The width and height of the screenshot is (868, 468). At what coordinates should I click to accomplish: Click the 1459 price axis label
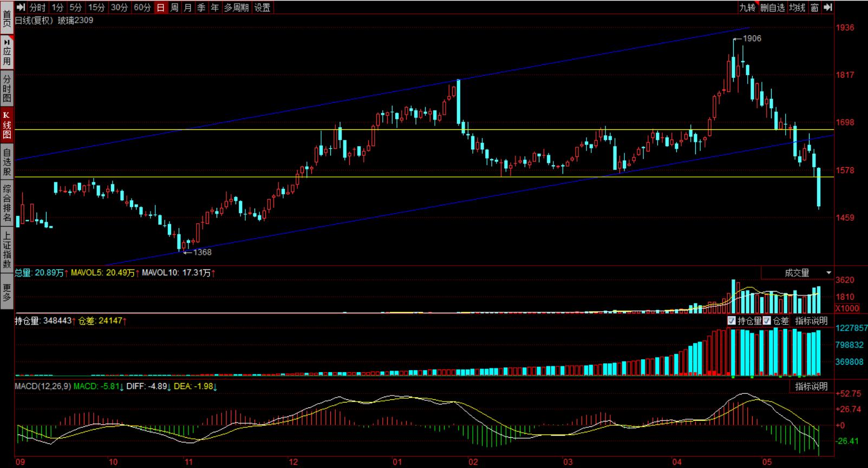point(845,218)
